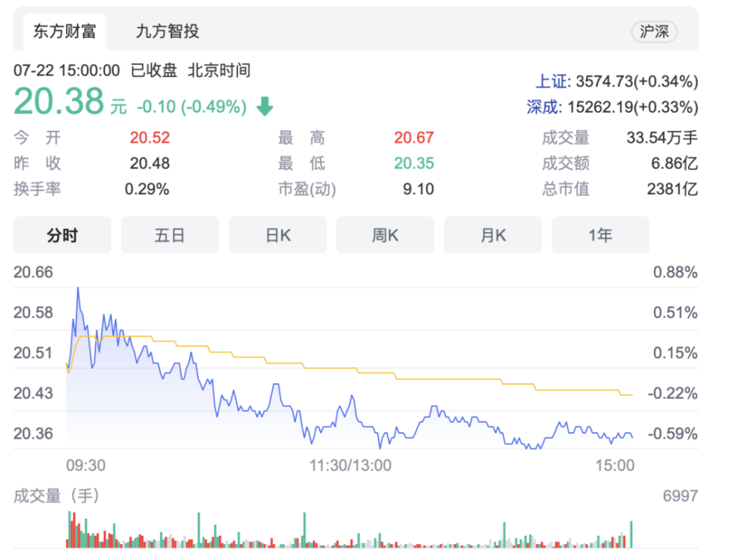Click the 沪深 market badge

coord(654,32)
